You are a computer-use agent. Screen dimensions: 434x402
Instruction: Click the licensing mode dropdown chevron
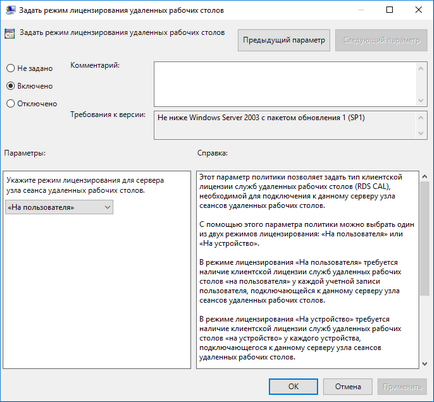click(x=107, y=207)
